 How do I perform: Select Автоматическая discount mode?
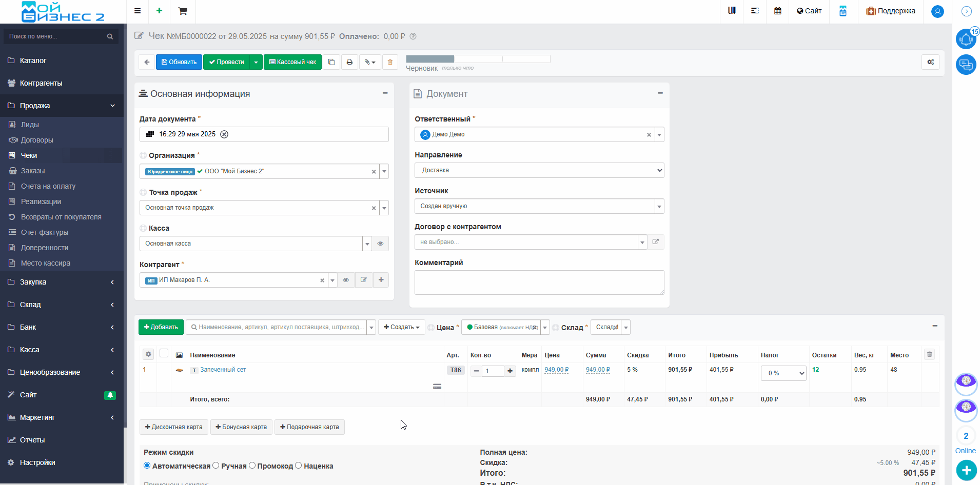147,466
